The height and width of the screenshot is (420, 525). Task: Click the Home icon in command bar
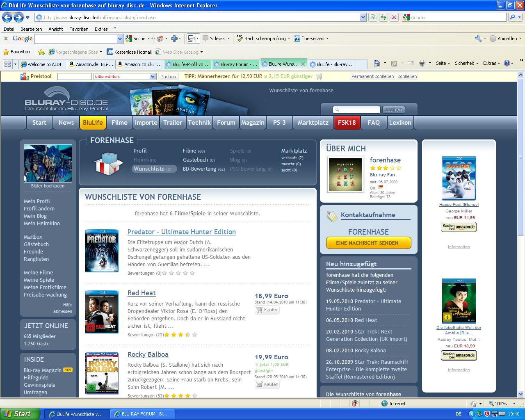tap(377, 63)
